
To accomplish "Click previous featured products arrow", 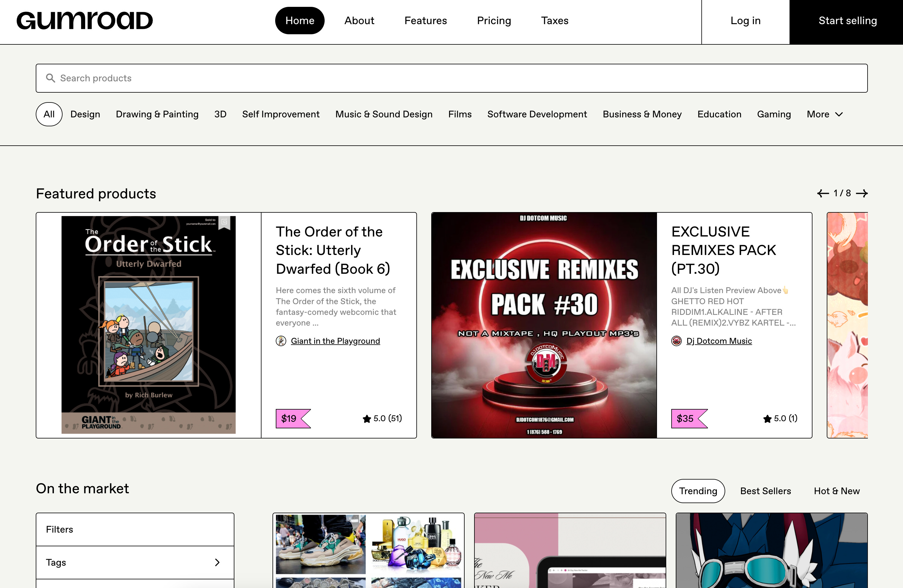I will (823, 194).
